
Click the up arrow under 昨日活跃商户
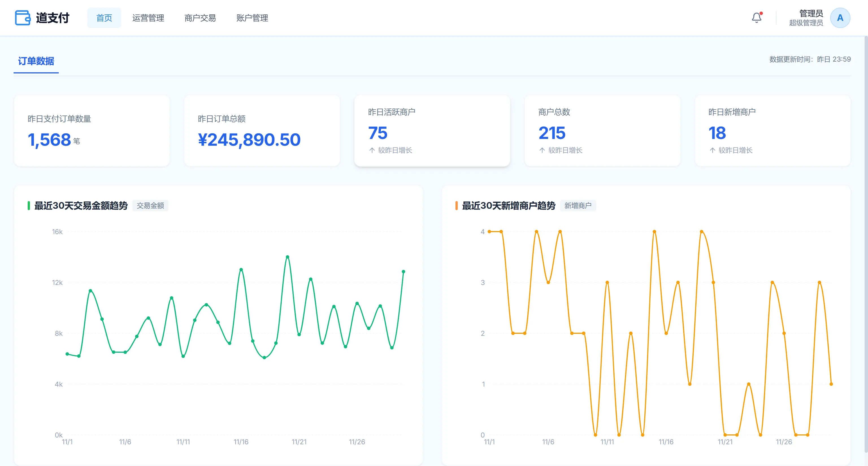[x=372, y=150]
